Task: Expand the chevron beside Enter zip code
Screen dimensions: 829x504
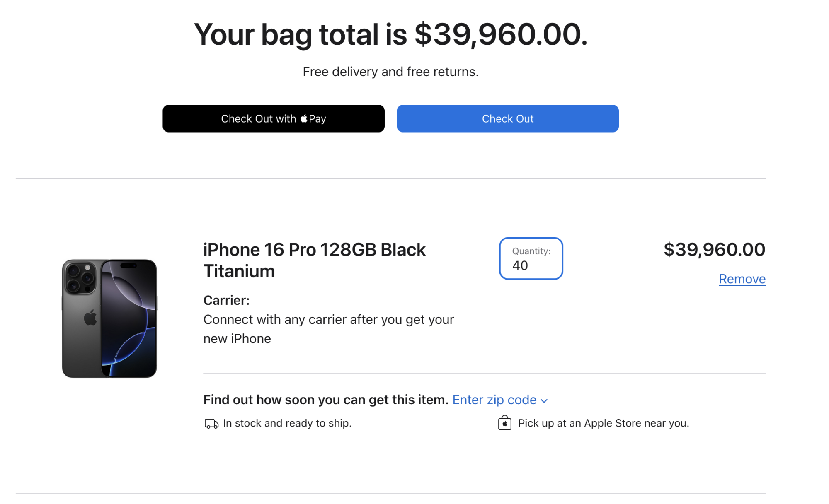Action: coord(544,400)
